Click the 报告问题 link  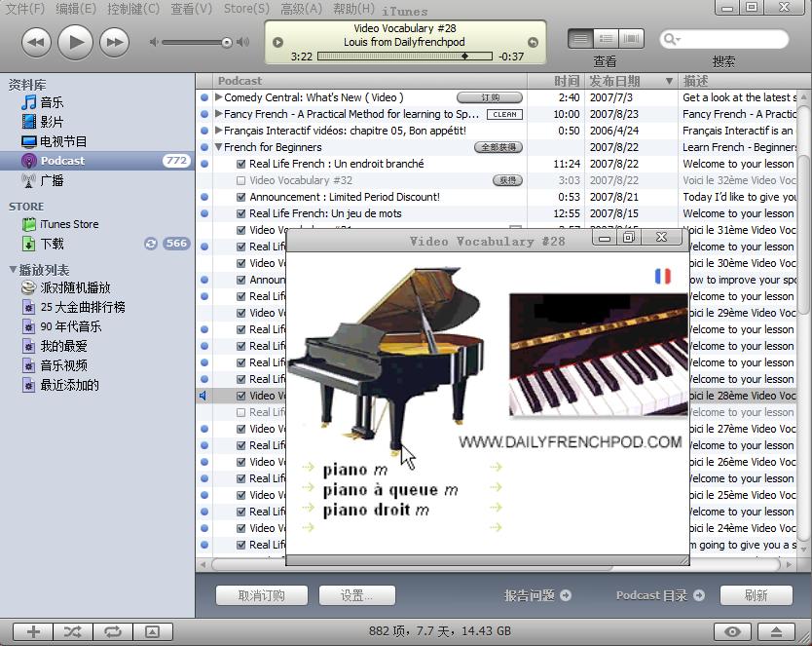(537, 595)
